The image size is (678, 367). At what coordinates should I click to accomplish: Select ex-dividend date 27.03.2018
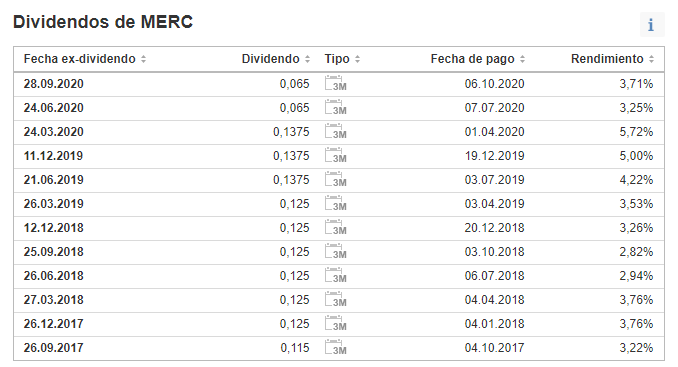coord(54,300)
